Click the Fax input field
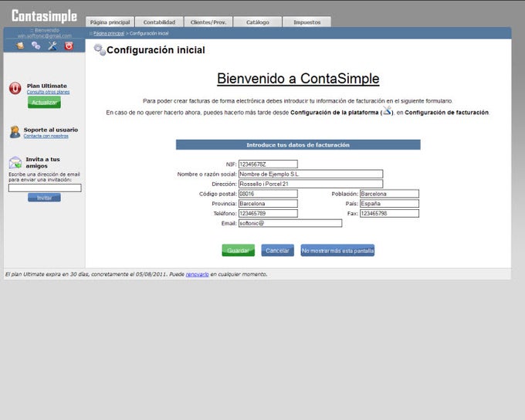 pyautogui.click(x=389, y=213)
